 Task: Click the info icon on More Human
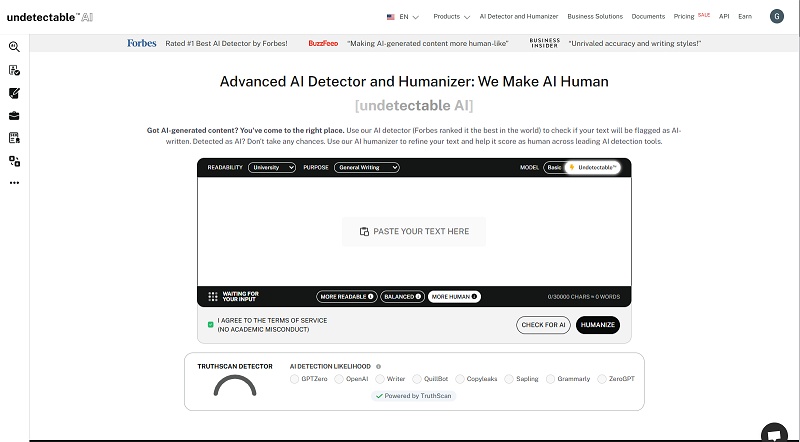tap(474, 297)
